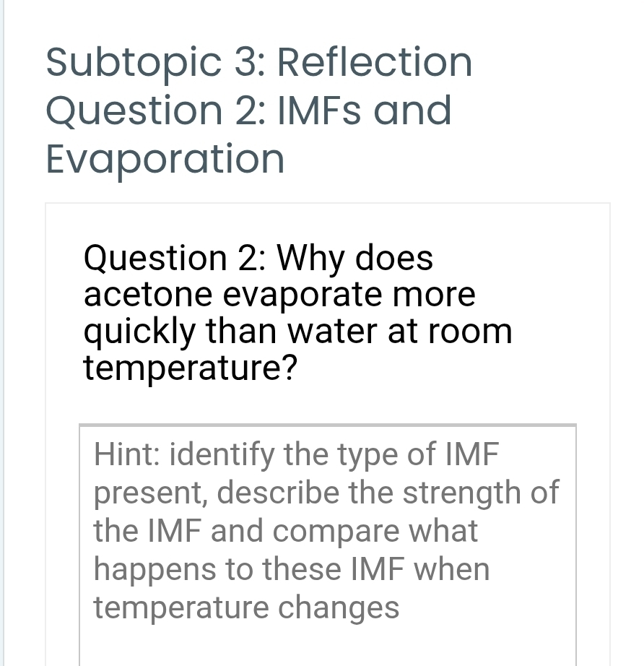
Task: Click the 'Question 2: IMFs and' heading line
Action: tap(248, 111)
